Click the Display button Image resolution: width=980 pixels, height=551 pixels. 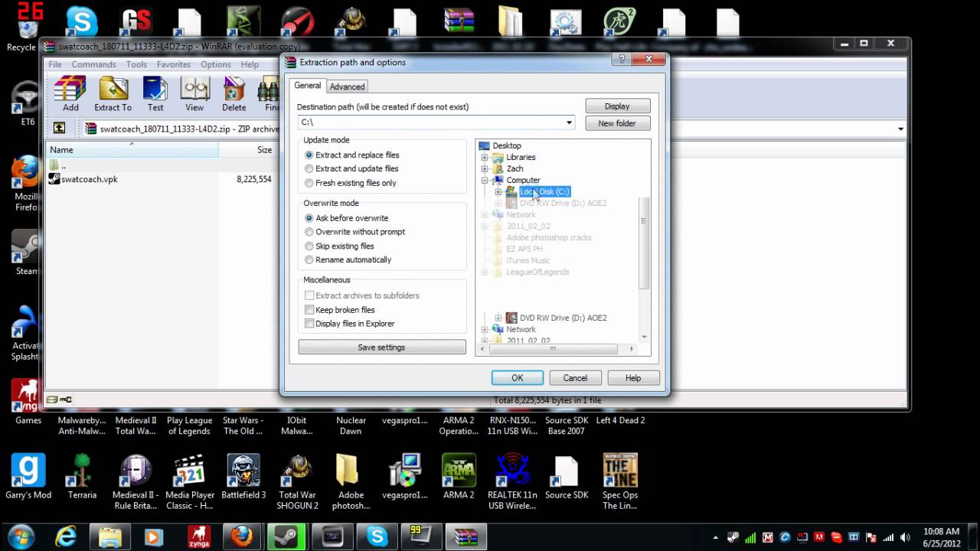[x=617, y=106]
